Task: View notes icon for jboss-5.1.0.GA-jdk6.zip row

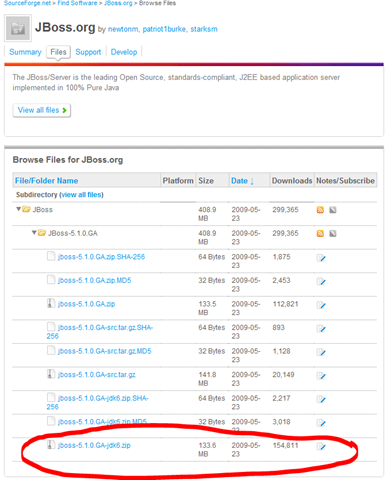Action: tap(321, 446)
